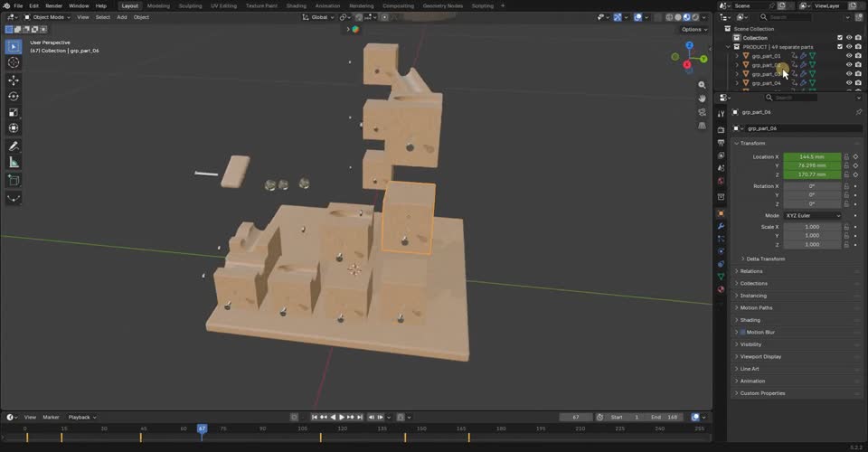Activate the Move tool

coord(14,80)
